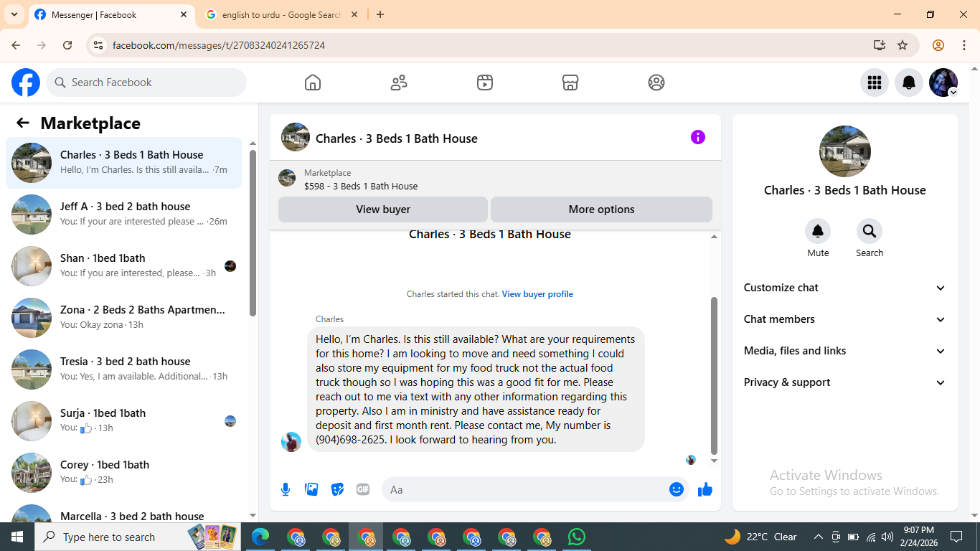This screenshot has width=980, height=551.
Task: Open the weather 22°C Clear widget
Action: tap(760, 537)
